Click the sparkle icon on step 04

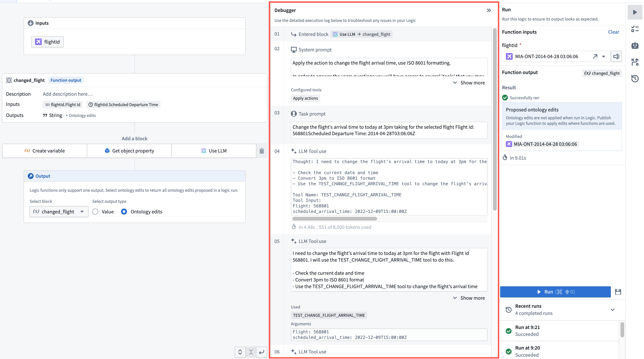293,151
